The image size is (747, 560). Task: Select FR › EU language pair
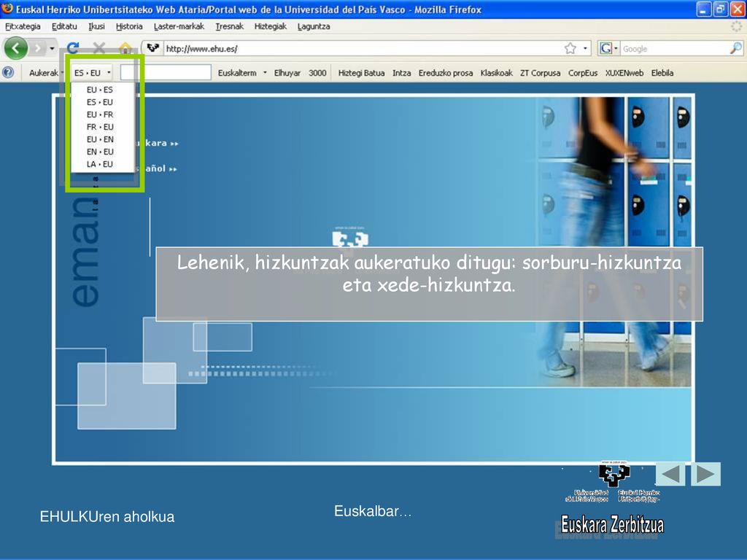tap(100, 127)
